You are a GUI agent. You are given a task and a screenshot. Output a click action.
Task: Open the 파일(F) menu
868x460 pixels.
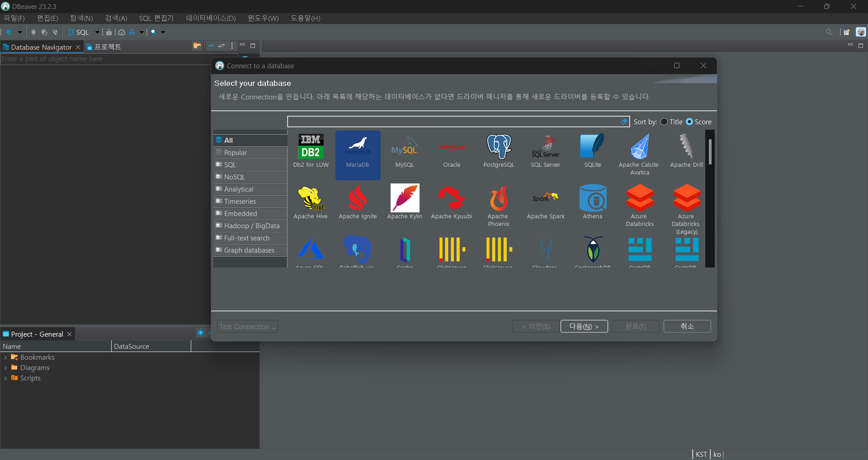14,18
